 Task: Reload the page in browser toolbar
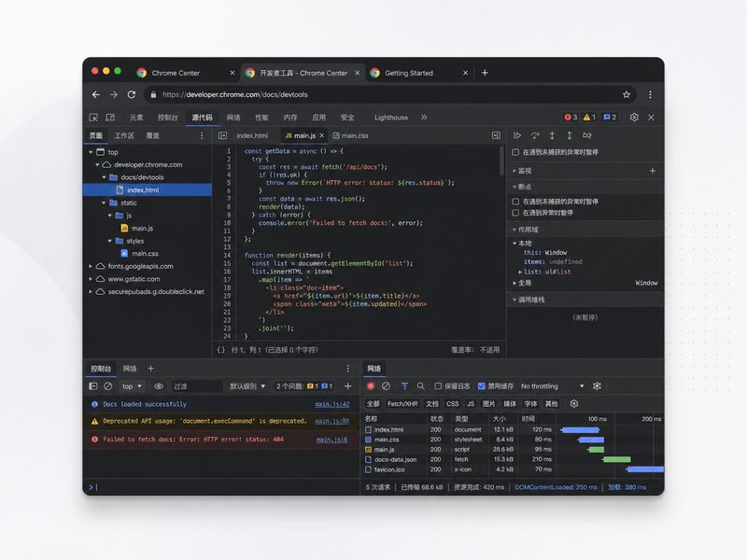[x=132, y=95]
